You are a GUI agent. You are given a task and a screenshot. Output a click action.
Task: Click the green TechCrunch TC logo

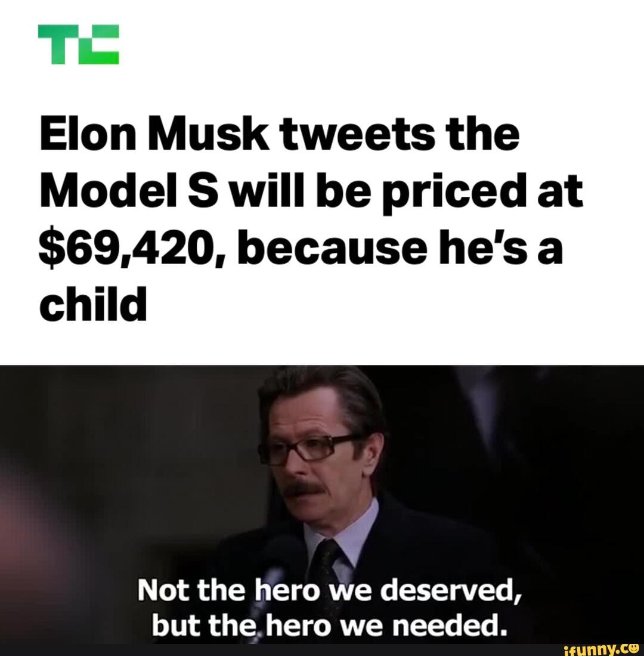[x=78, y=44]
